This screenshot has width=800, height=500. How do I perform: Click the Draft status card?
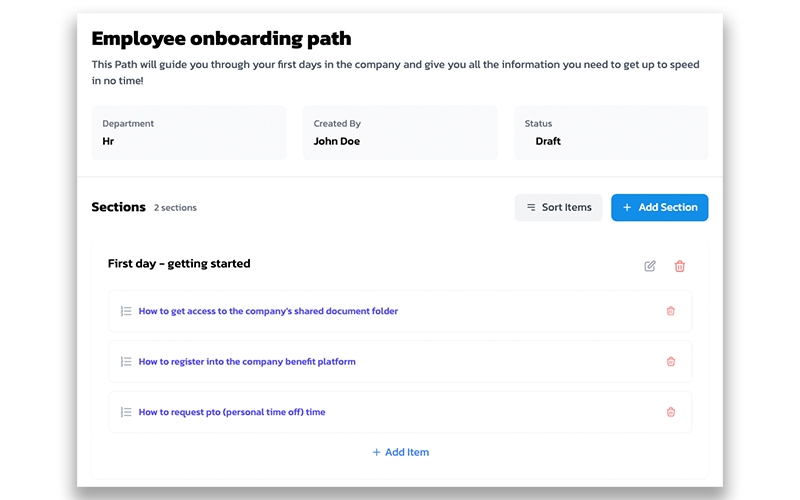(611, 133)
